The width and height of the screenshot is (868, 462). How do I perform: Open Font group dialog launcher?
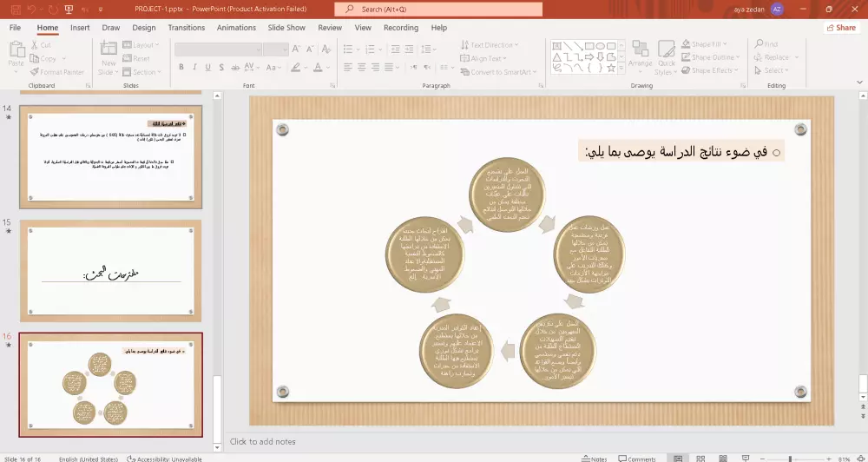332,85
